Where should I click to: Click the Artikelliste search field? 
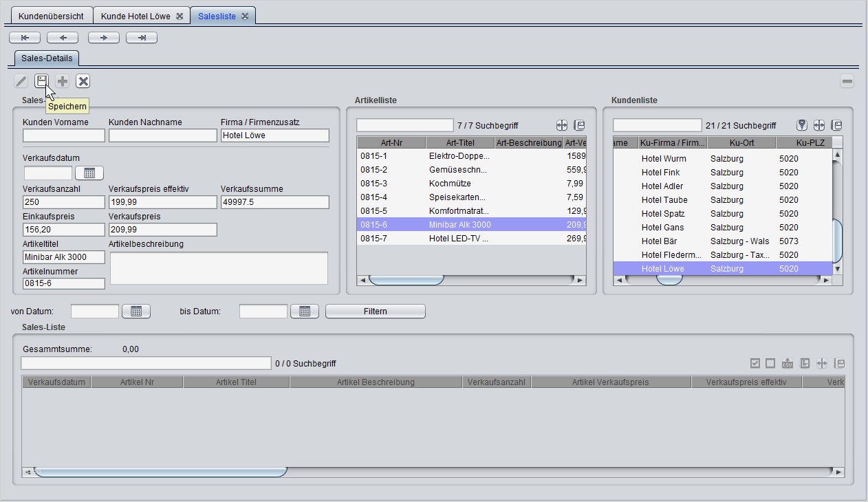pyautogui.click(x=405, y=125)
